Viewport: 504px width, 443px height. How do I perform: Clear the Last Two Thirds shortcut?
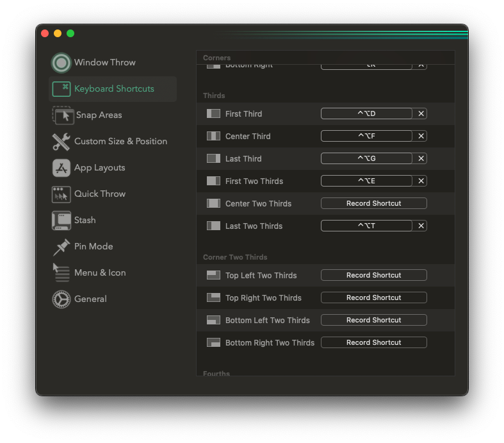coord(421,226)
